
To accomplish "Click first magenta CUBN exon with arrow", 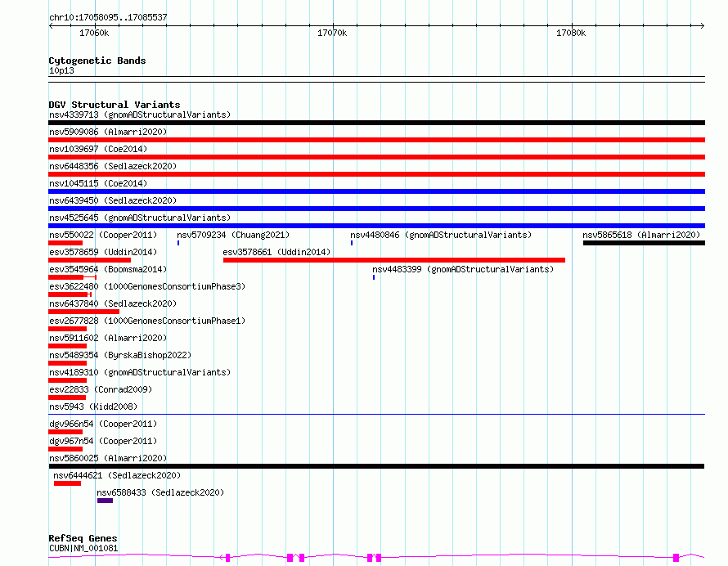I will pyautogui.click(x=226, y=557).
